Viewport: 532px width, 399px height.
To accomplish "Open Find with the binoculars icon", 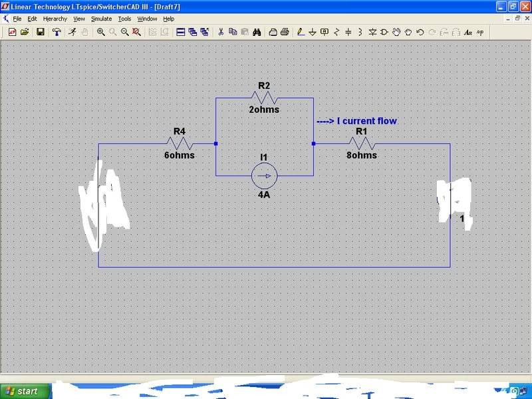I will coord(257,32).
